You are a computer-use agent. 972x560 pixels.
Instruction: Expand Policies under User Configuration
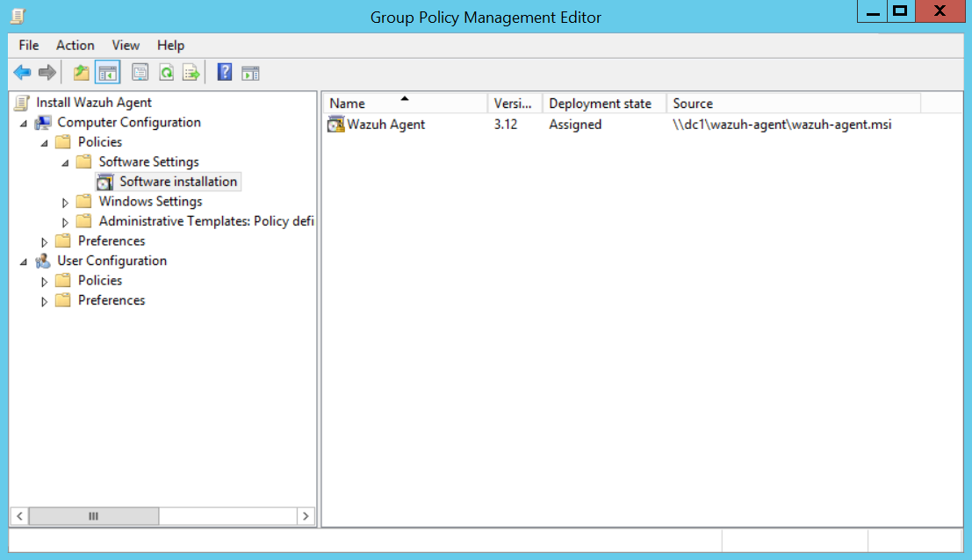(x=44, y=281)
